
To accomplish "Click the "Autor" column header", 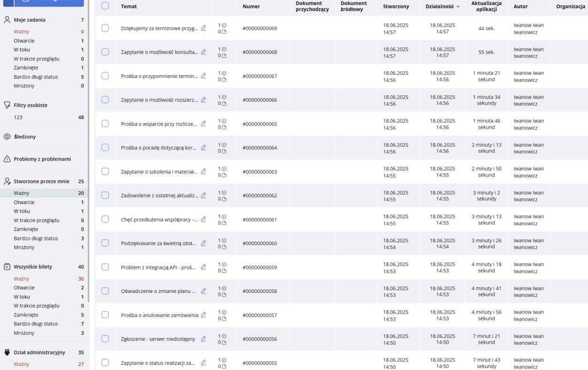I will click(521, 7).
